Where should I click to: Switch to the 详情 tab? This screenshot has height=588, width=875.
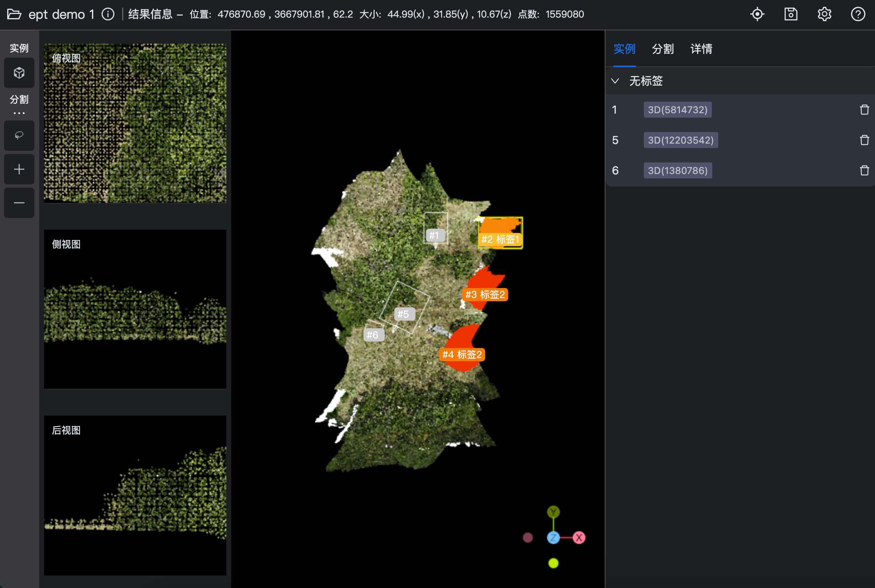coord(701,49)
